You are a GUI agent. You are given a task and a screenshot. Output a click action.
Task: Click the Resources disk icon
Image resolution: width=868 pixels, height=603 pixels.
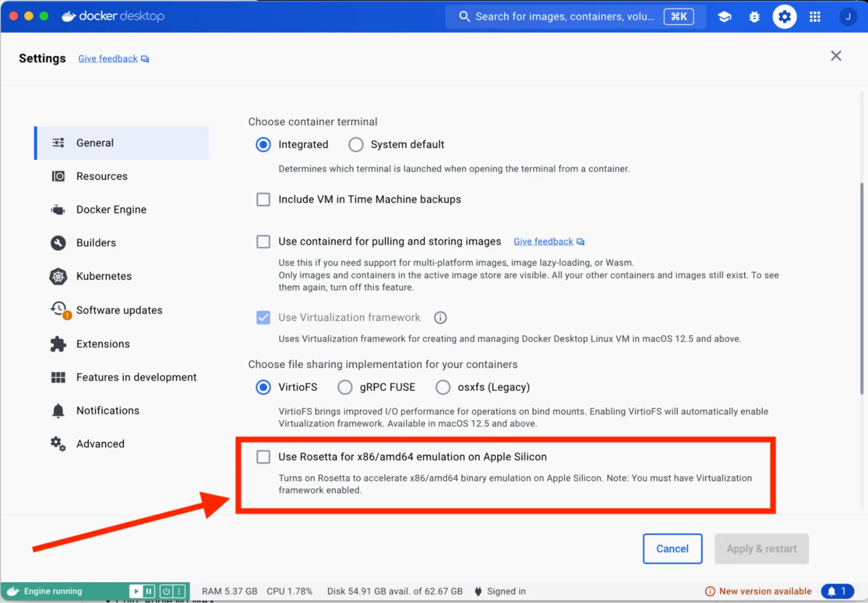click(58, 176)
